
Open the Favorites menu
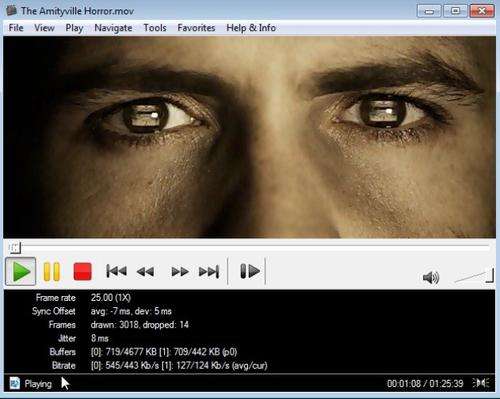click(196, 28)
